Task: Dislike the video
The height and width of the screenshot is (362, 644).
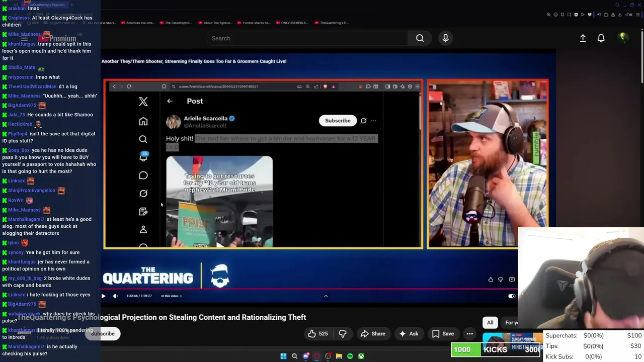Action: [343, 334]
